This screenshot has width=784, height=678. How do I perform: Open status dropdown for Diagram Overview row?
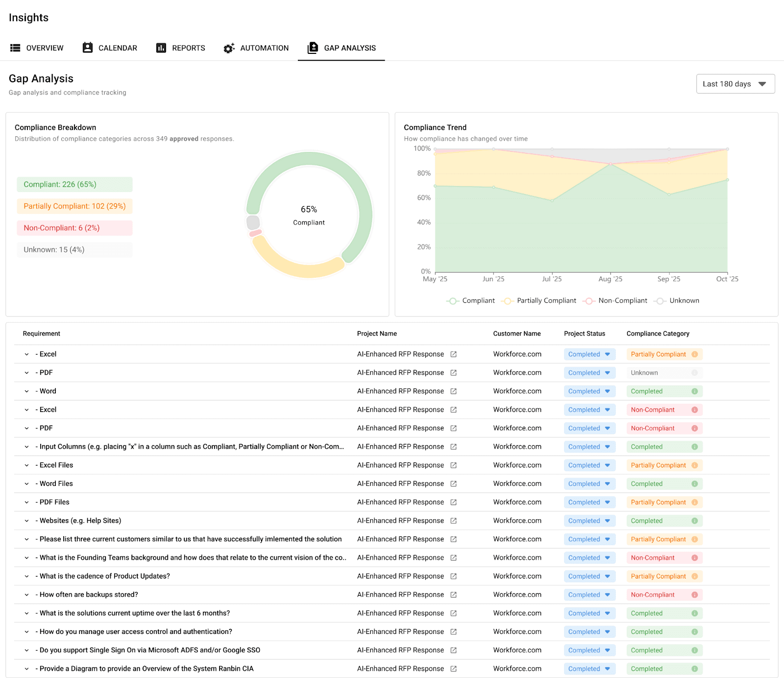(589, 669)
